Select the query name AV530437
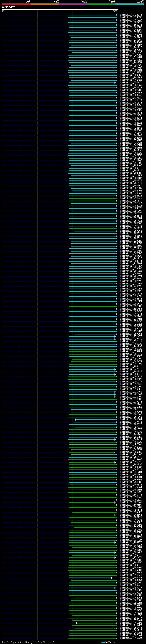This screenshot has height=644, width=146. point(8,7)
